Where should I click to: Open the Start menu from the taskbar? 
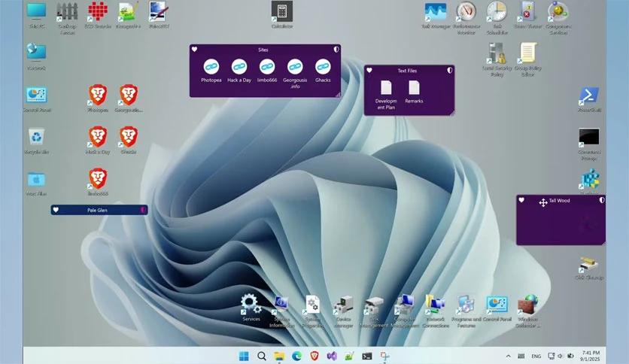pos(244,356)
